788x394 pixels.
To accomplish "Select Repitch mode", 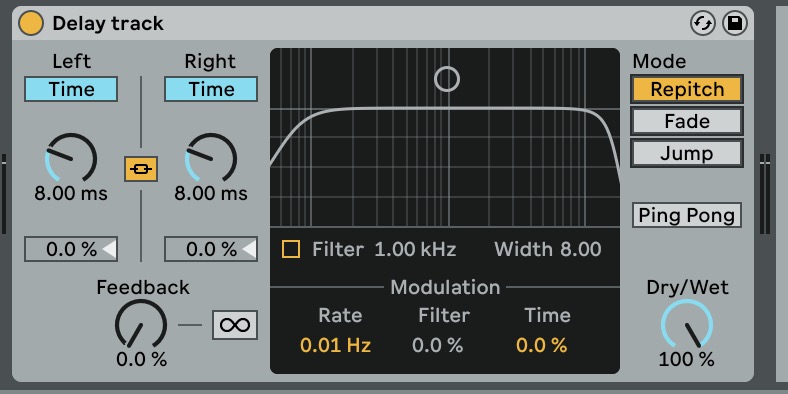I will tap(687, 89).
